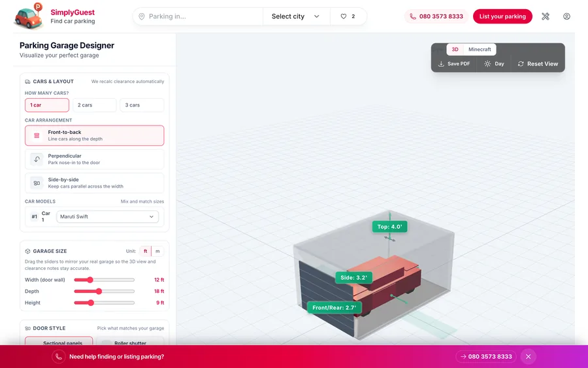Click 080 3573 8333 in bottom banner
Viewport: 588px width, 368px height.
[486, 357]
